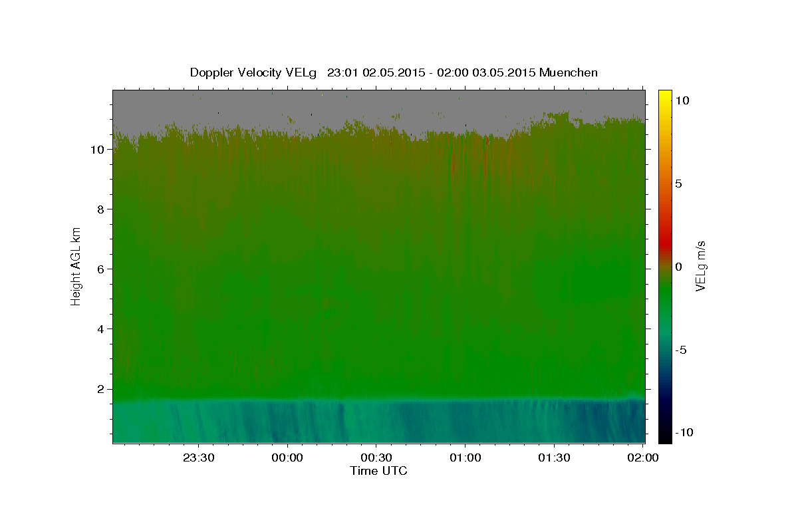Viewport: 798px width, 532px height.
Task: Click the plot title 'Doppler Velocity VELg'
Action: coord(253,72)
